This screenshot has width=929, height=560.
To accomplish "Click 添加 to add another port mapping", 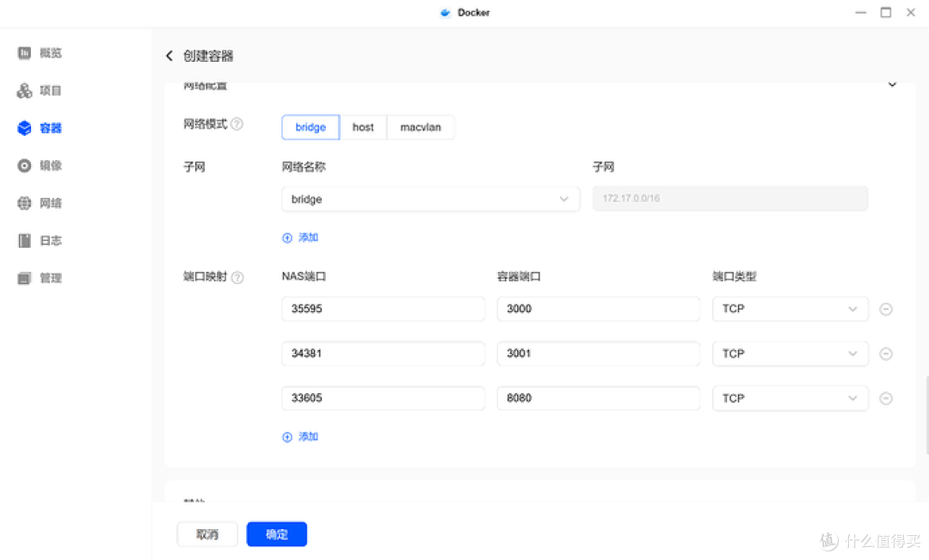I will (300, 436).
